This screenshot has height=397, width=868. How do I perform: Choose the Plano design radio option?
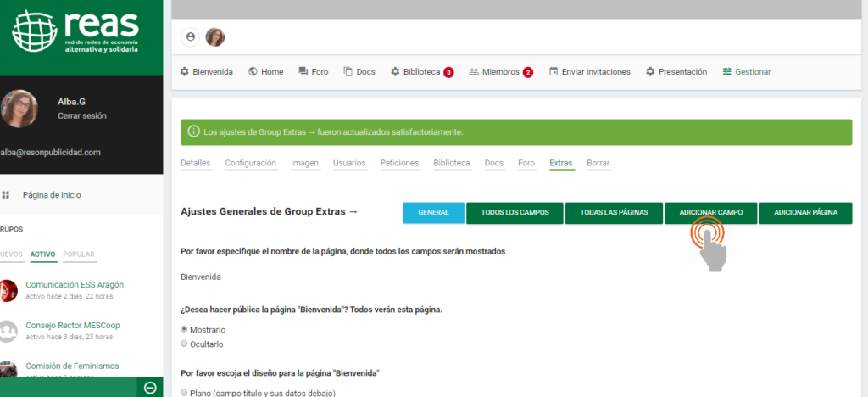185,393
